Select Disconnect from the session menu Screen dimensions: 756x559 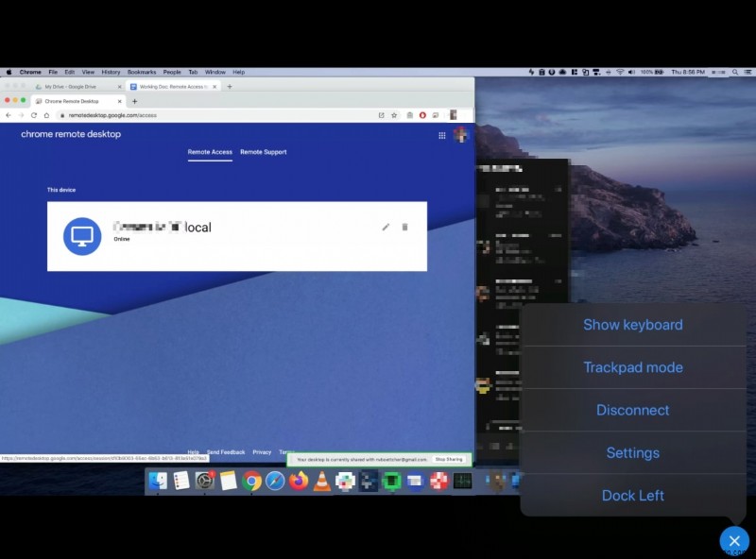click(632, 410)
